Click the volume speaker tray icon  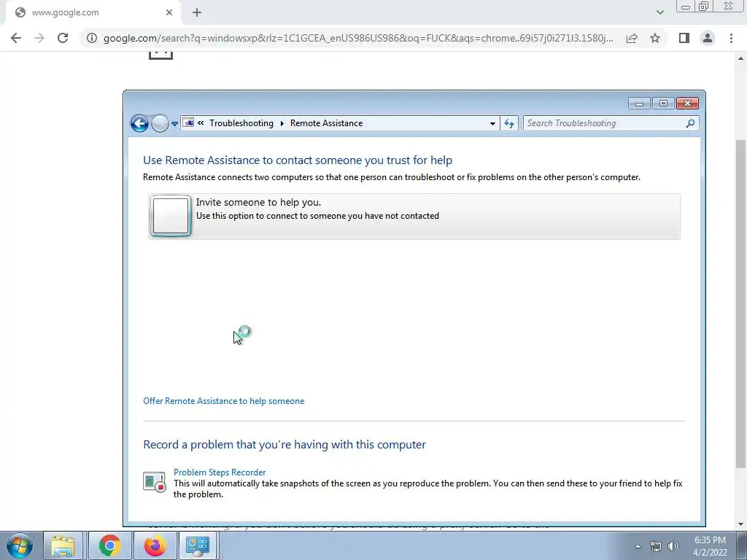pos(673,546)
